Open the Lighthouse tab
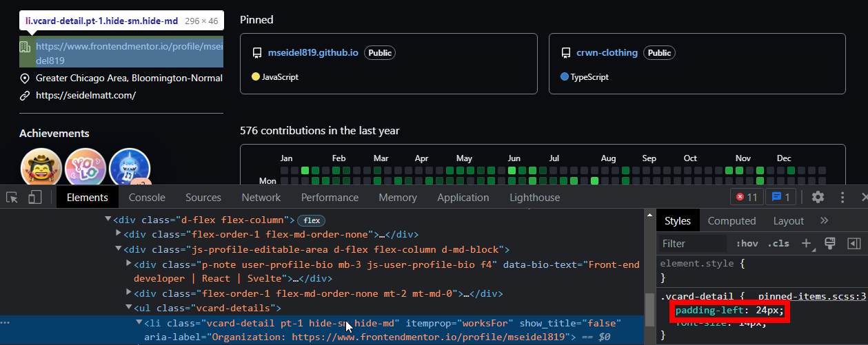Viewport: 868px width, 345px height. (535, 197)
